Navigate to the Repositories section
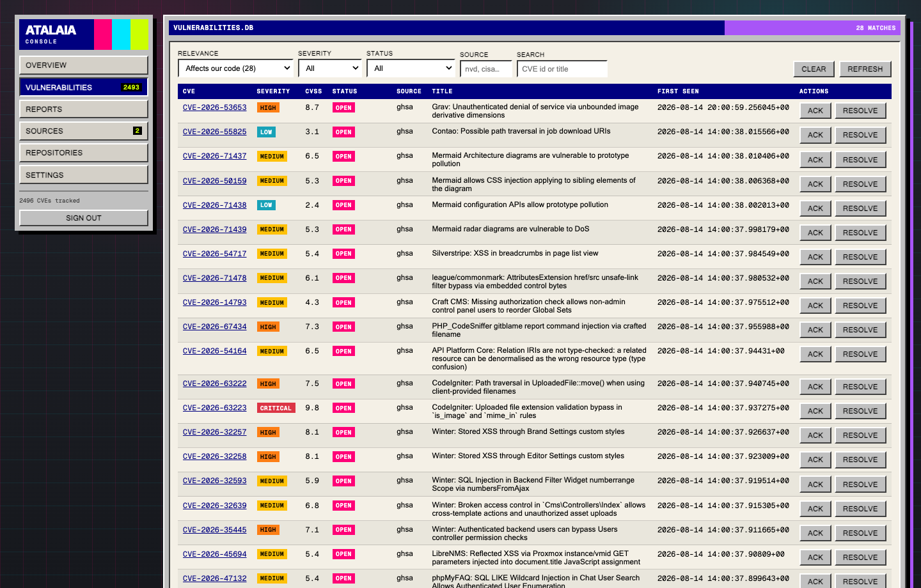The width and height of the screenshot is (921, 588). coord(84,153)
